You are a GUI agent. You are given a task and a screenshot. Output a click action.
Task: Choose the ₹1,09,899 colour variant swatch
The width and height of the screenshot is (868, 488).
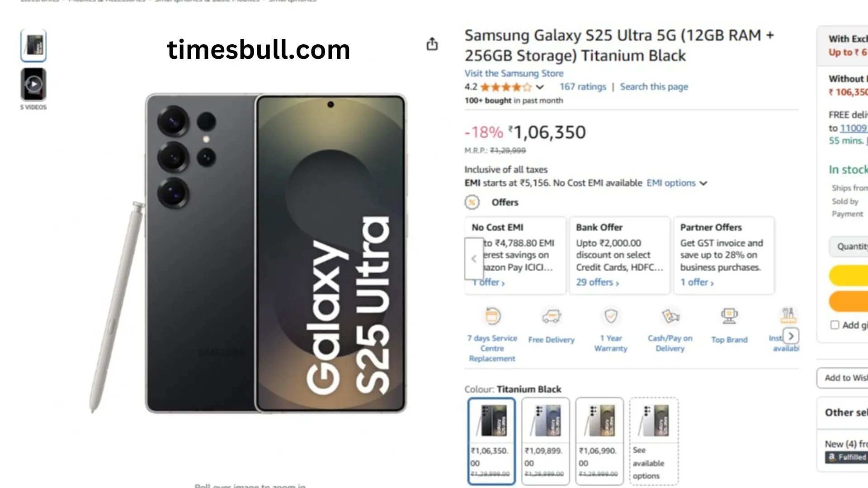(545, 441)
